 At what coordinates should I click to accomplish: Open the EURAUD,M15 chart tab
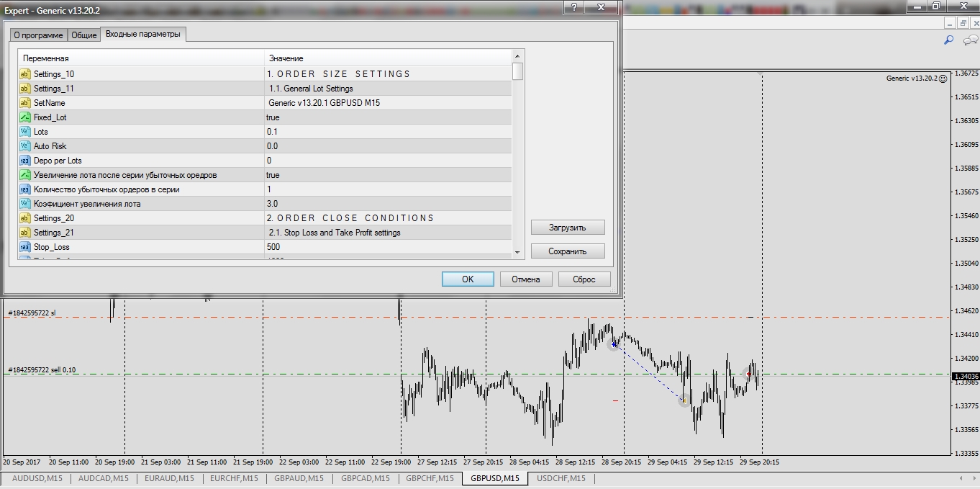click(x=169, y=478)
